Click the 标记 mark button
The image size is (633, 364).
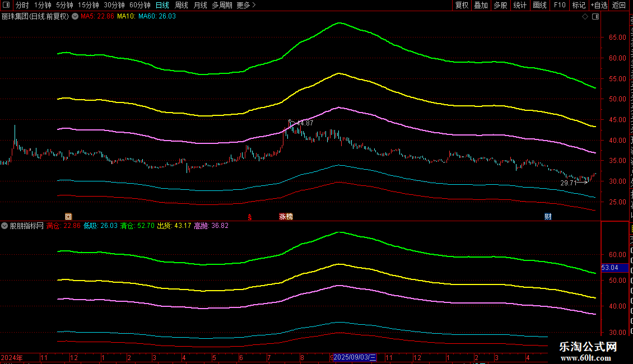tap(579, 5)
